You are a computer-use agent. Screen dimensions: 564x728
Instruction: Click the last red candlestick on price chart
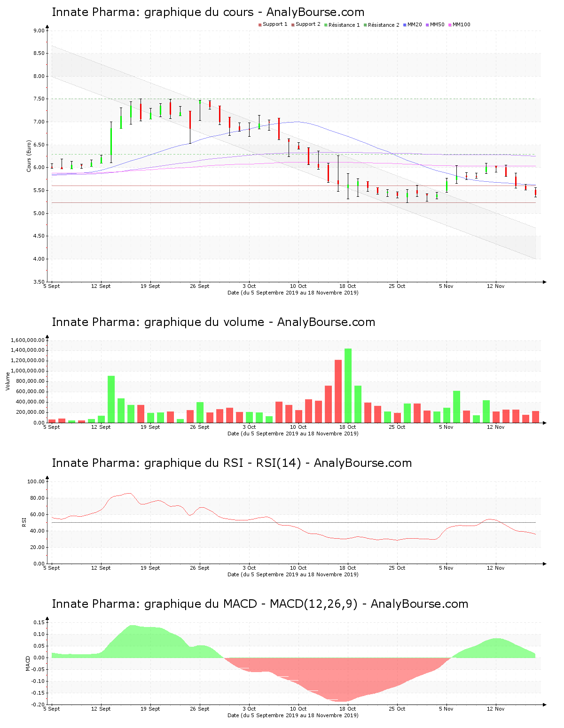535,193
